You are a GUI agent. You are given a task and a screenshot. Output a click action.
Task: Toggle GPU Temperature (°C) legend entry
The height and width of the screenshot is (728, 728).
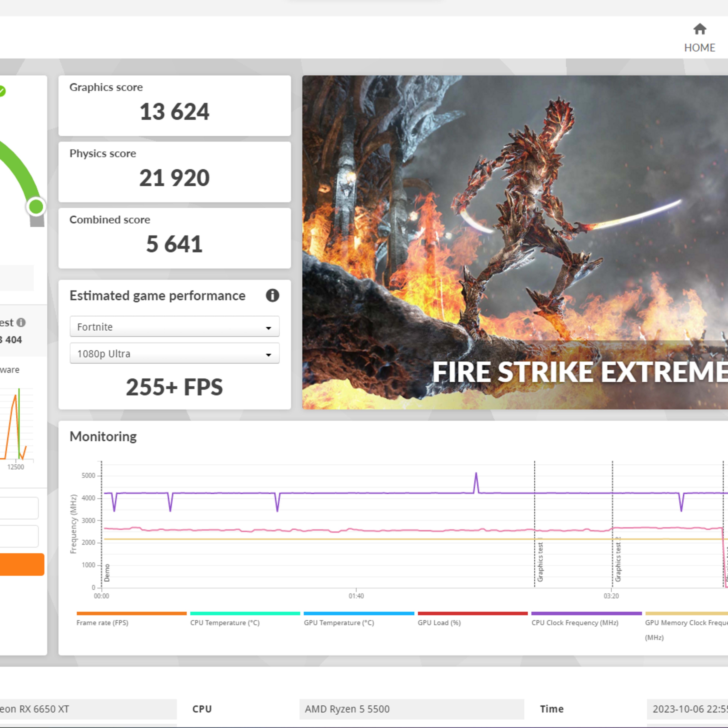tap(359, 619)
